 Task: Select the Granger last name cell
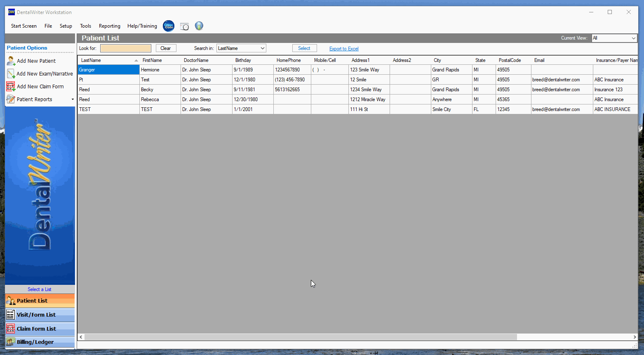coord(108,70)
